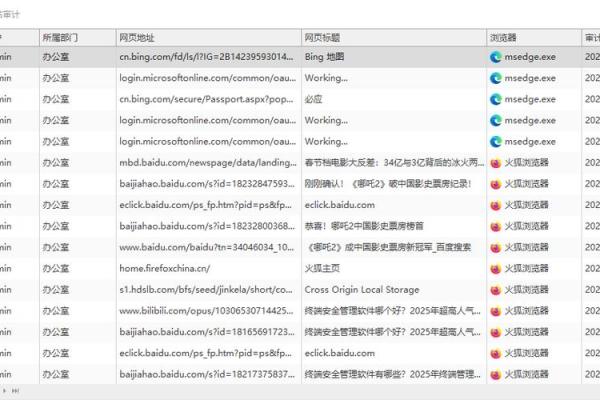Click the Edge icon in the 必应 row

point(496,100)
